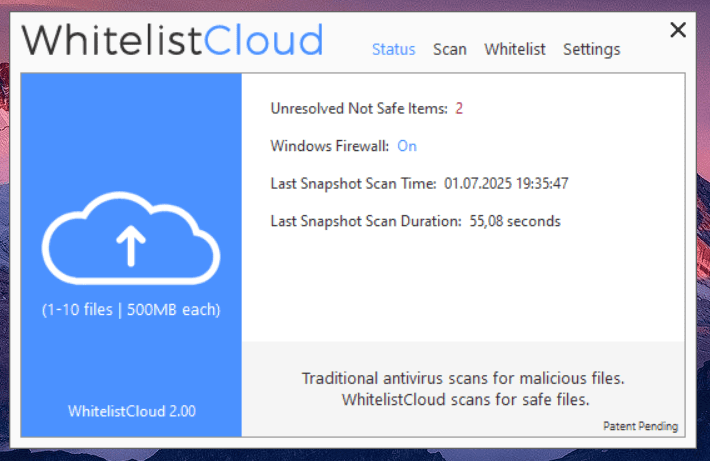
Task: Click the WhitelistCloud logo
Action: 173,41
